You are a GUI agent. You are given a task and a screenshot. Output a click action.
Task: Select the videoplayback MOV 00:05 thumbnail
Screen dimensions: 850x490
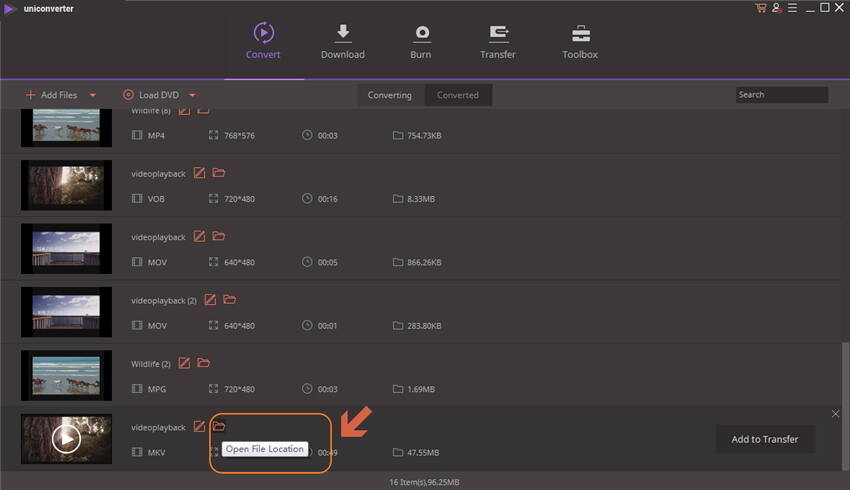(66, 249)
